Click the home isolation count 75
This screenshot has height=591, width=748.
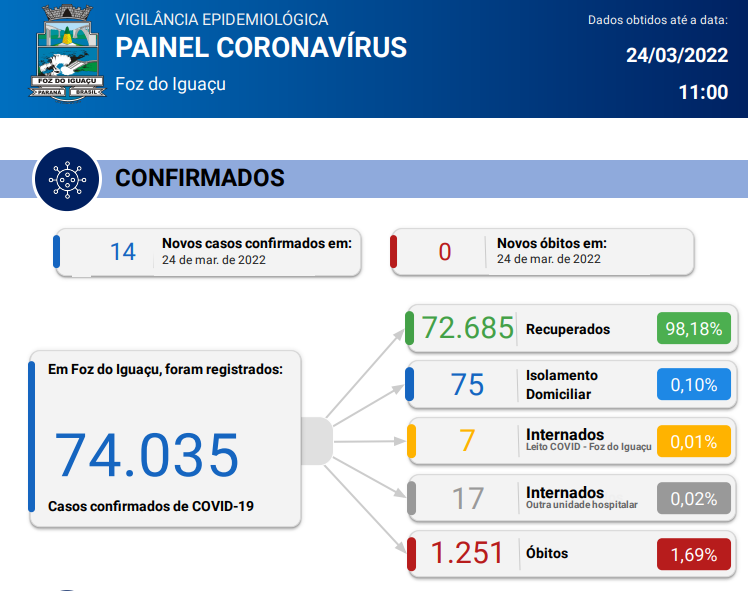tap(468, 384)
